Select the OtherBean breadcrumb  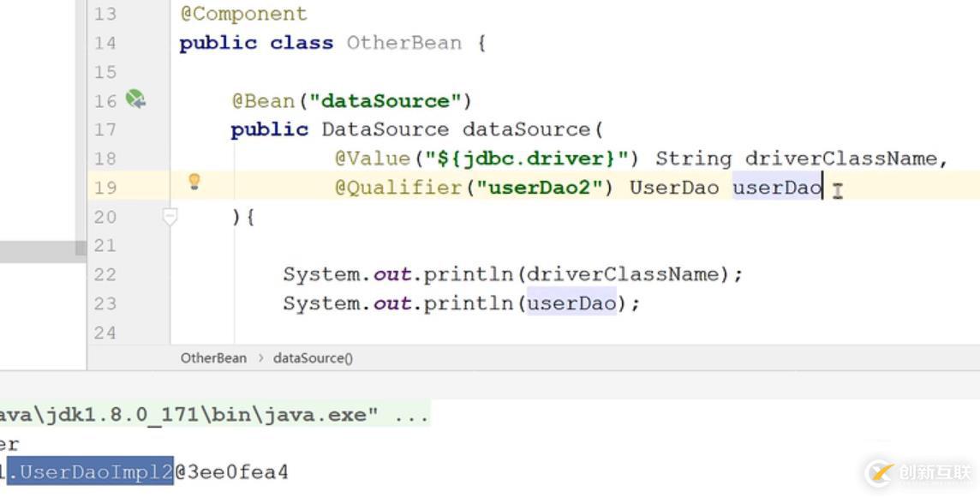[x=213, y=358]
